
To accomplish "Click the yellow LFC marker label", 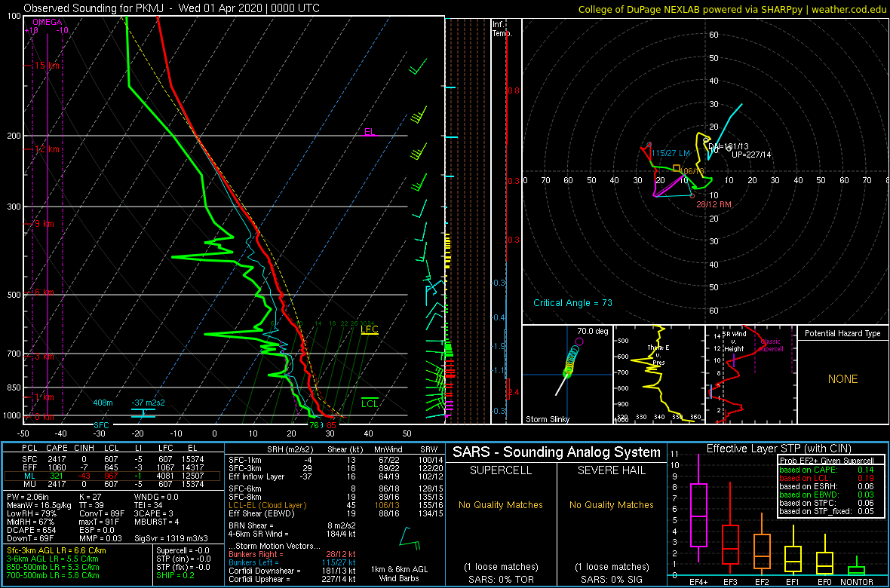I will (x=369, y=329).
